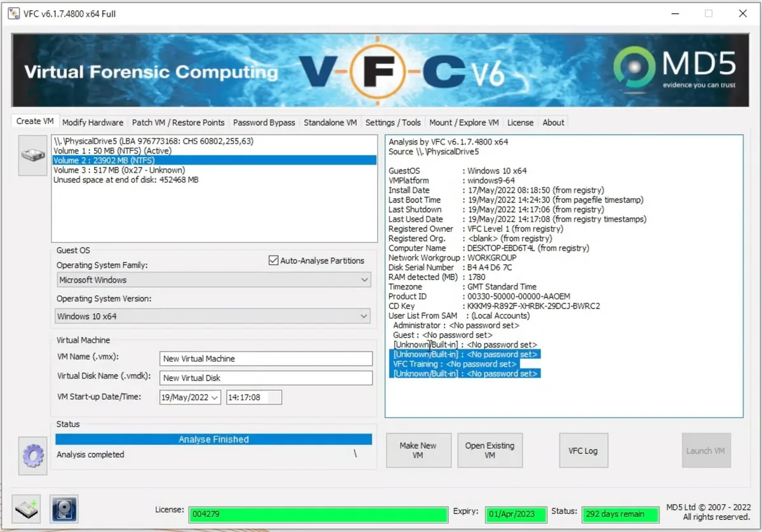Click the CD Key line in analysis
762x532 pixels.
494,306
